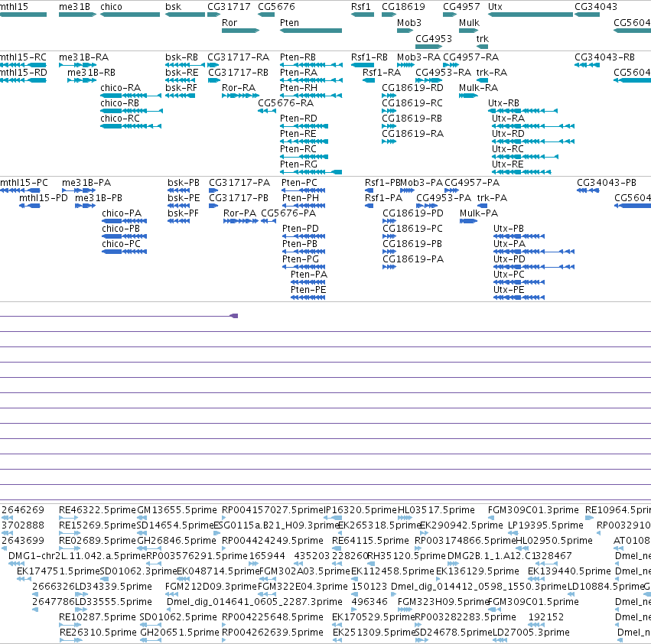Click the Mob3 gene label
Viewport: 651px width, 644px height.
409,23
